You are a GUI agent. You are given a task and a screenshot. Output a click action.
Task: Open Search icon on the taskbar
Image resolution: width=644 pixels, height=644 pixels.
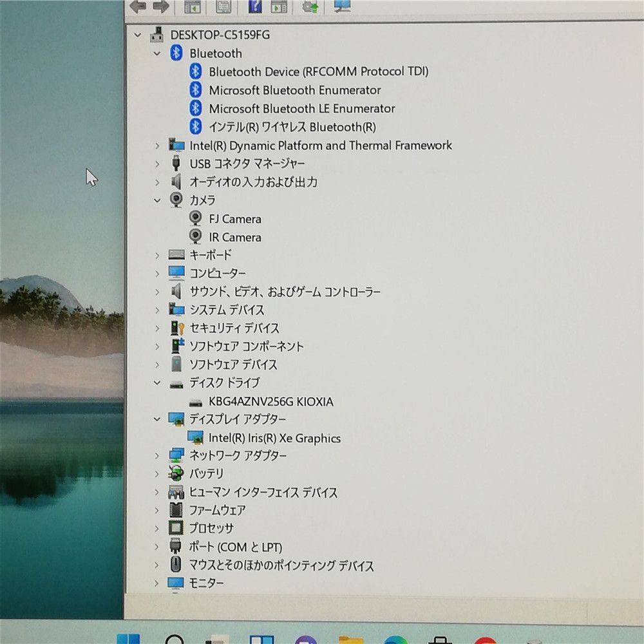[x=175, y=639]
